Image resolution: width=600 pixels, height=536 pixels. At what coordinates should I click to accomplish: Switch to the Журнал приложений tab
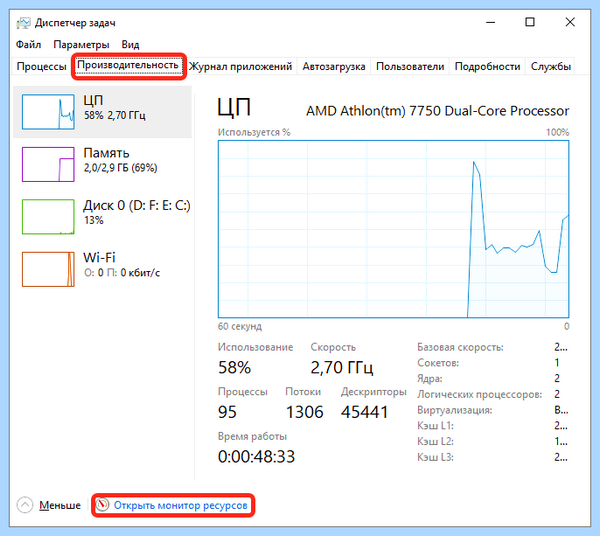coord(240,66)
